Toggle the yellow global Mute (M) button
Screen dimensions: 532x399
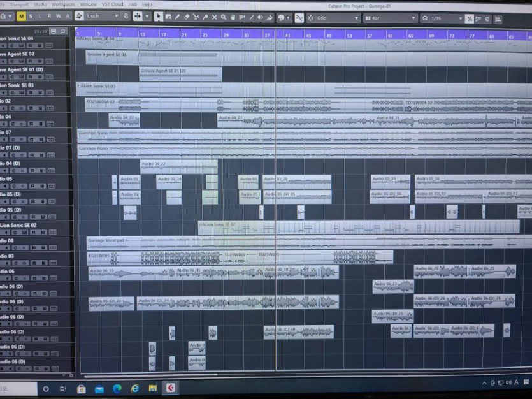22,16
